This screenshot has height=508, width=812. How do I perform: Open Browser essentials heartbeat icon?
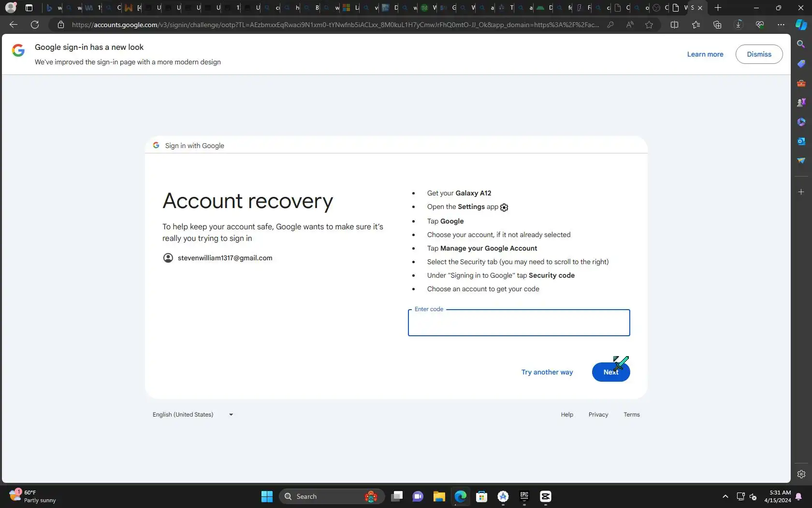click(x=760, y=25)
